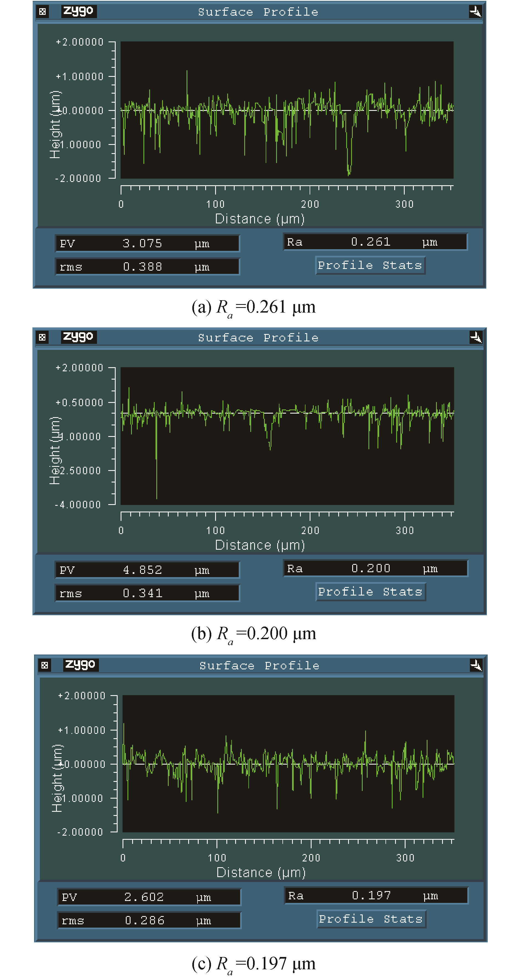Click the rms 0.341 µm result field

147,593
